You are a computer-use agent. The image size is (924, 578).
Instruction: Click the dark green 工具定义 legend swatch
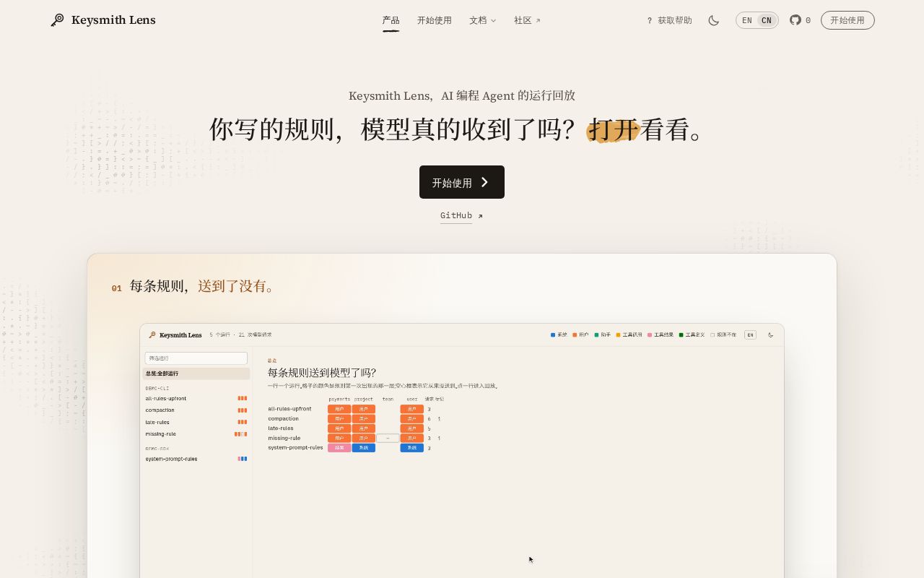click(681, 335)
